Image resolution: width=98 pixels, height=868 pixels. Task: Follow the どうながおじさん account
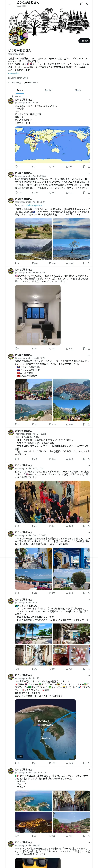click(x=84, y=41)
